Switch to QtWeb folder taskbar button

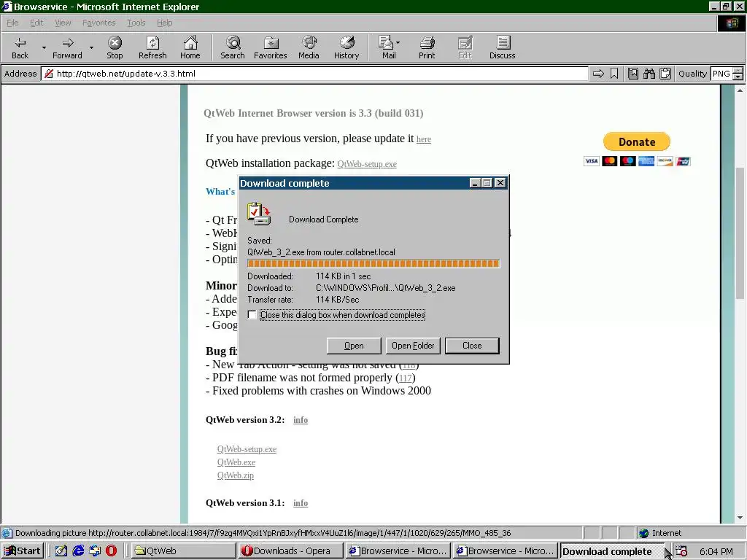pyautogui.click(x=183, y=551)
